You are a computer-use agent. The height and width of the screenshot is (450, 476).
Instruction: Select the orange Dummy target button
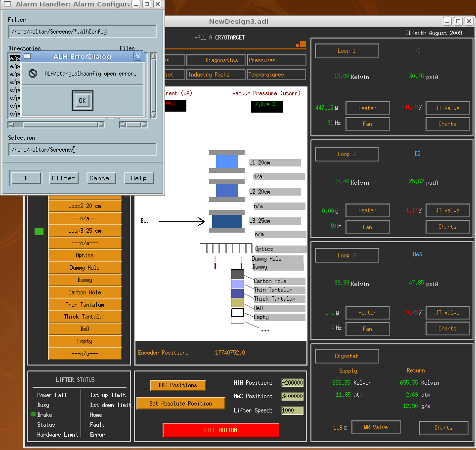coord(85,280)
